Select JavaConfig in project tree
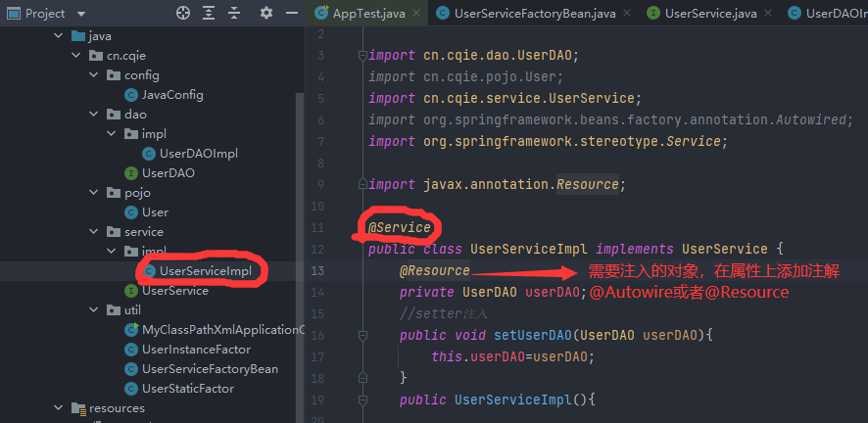 [x=172, y=95]
